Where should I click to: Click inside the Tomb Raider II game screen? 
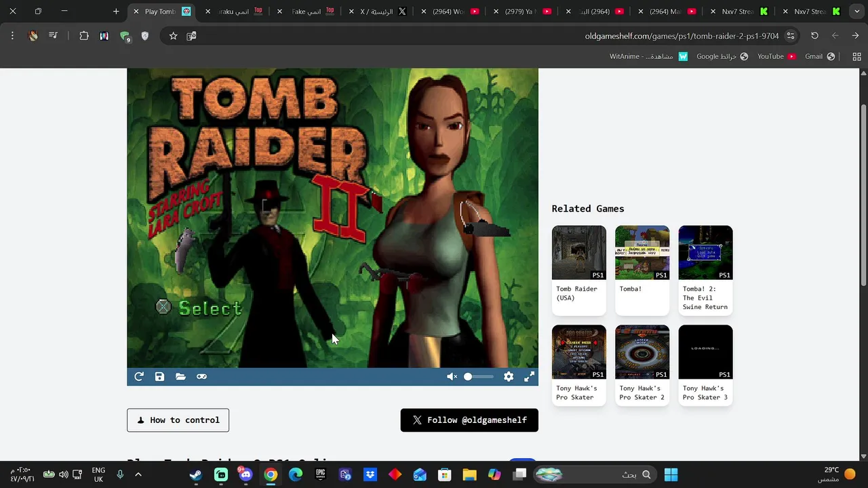pos(332,218)
